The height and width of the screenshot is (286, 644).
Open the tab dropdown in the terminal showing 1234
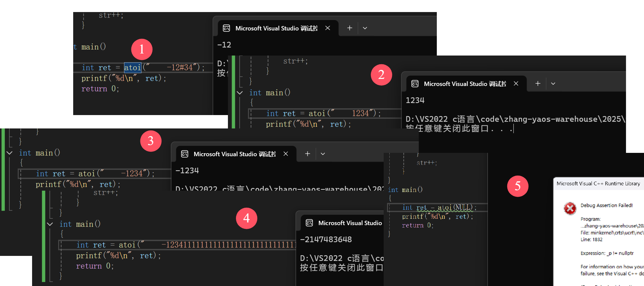[553, 84]
